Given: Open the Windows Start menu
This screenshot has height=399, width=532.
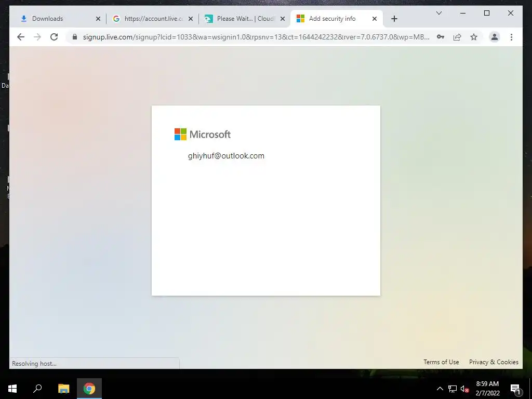Looking at the screenshot, I should pyautogui.click(x=12, y=389).
